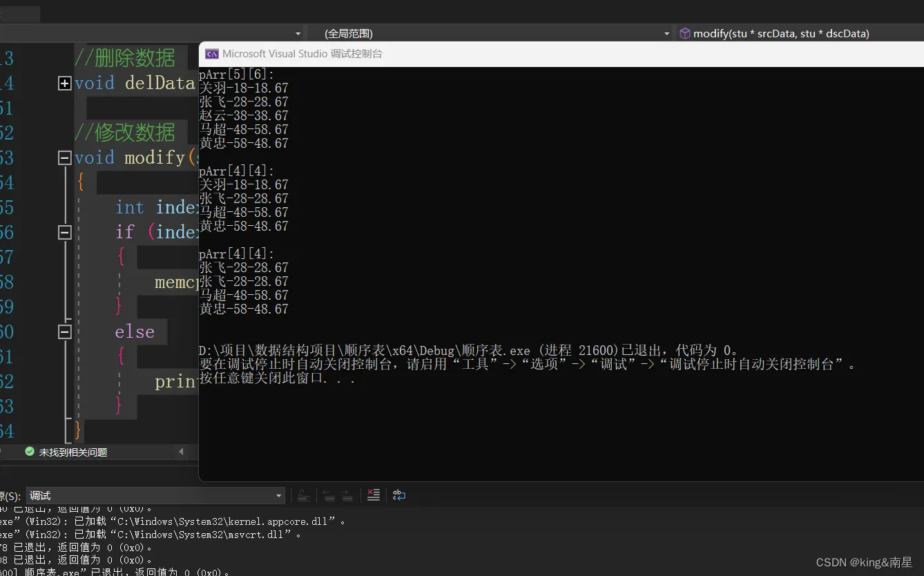Collapse the void modify function block
This screenshot has height=576, width=924.
point(64,158)
